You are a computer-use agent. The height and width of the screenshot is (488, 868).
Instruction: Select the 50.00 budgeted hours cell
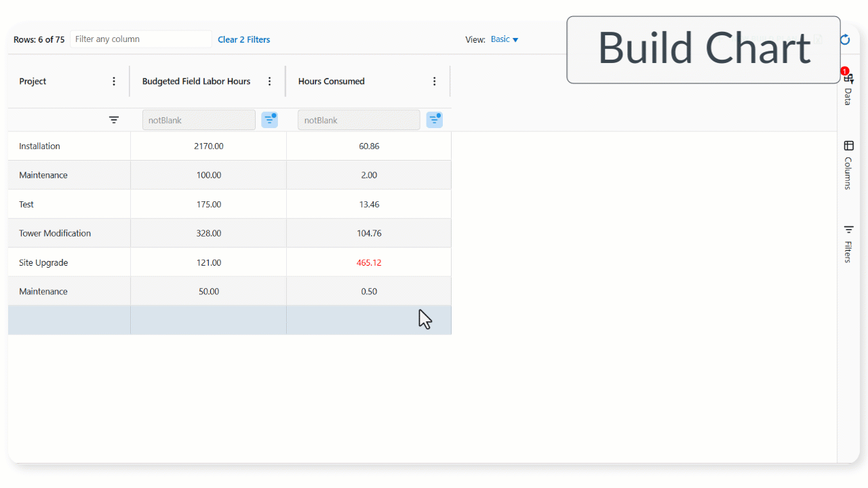[x=208, y=291]
